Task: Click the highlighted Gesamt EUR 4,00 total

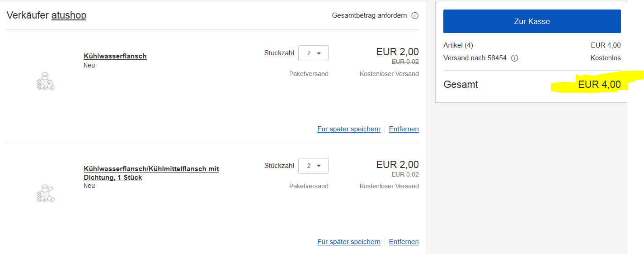Action: tap(599, 84)
